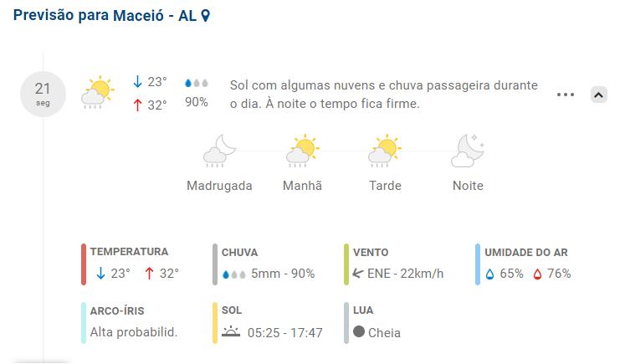Viewport: 620px width, 364px height.
Task: Click the Tarde sun and rain icon
Action: tap(385, 151)
